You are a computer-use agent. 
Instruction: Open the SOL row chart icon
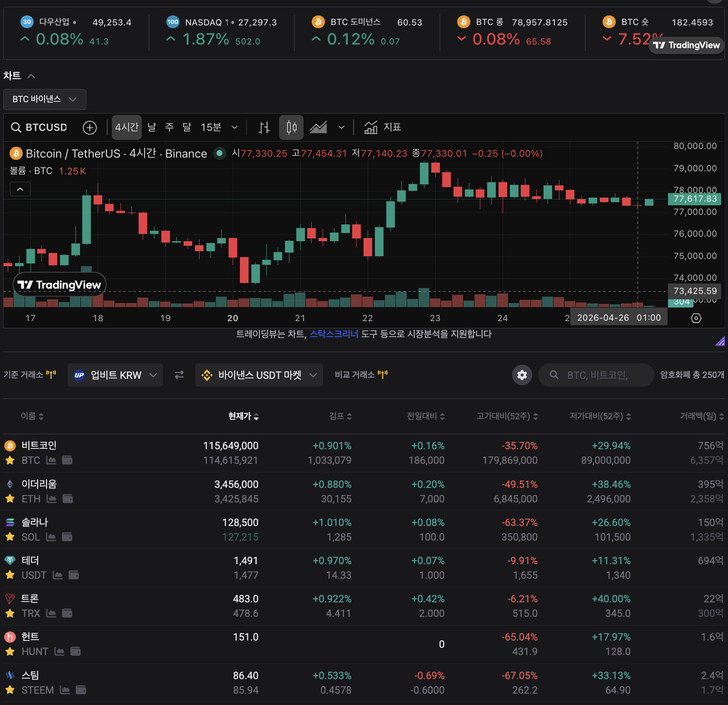(x=51, y=537)
